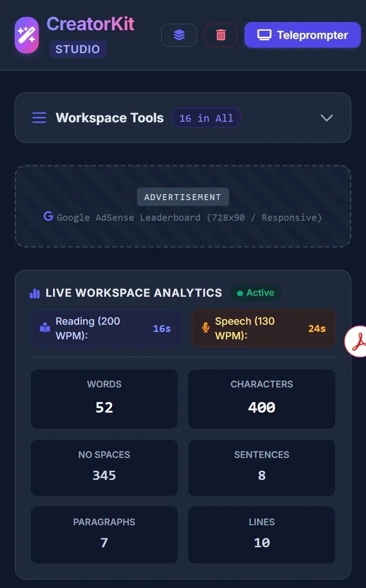Image resolution: width=366 pixels, height=588 pixels.
Task: Click the CreatorKit magic wand logo
Action: (27, 35)
